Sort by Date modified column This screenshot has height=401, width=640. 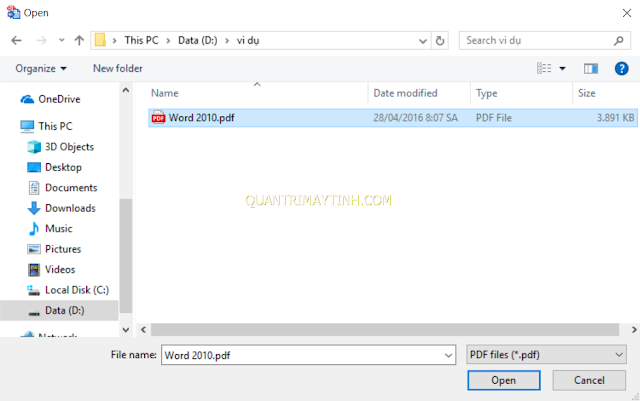click(405, 93)
